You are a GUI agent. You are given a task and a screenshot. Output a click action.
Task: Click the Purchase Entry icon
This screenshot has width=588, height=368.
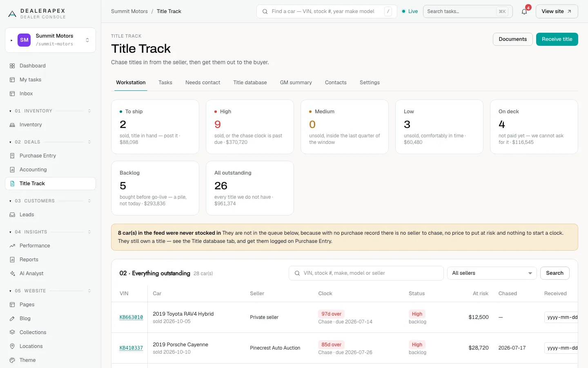(x=12, y=156)
